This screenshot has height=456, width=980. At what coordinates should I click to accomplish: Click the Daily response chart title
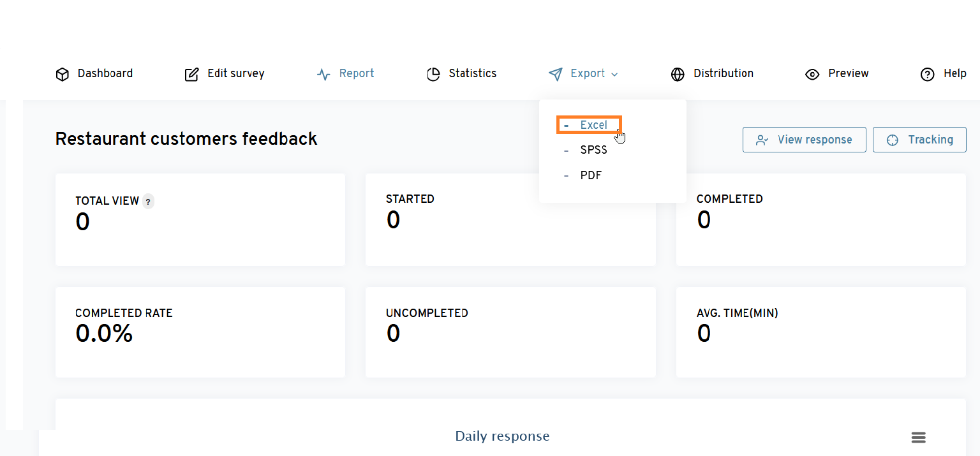[502, 436]
